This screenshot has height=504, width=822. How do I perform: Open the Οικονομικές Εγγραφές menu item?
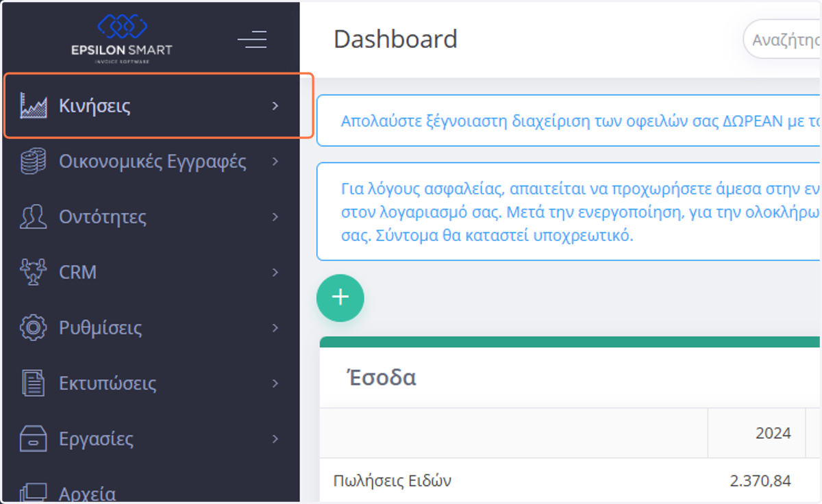151,162
